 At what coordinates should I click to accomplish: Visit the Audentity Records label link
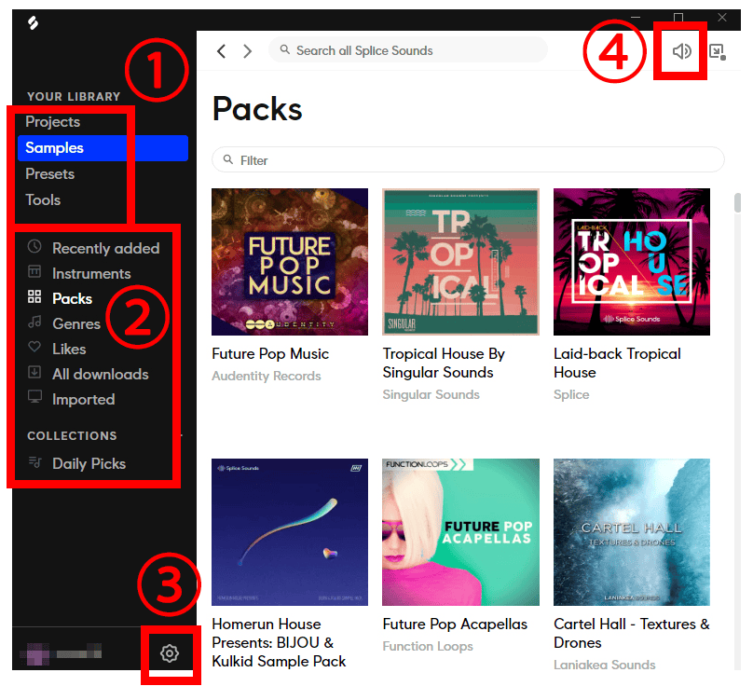[x=266, y=376]
